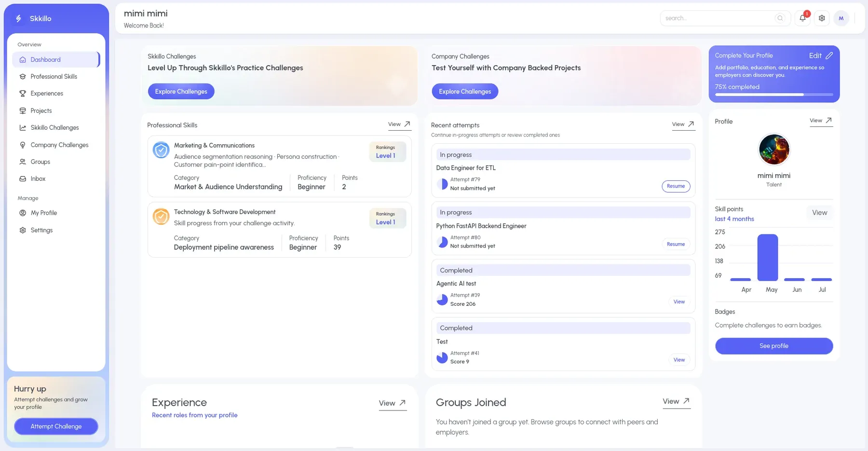Click the 75% completed profile progress bar
This screenshot has width=868, height=451.
(x=774, y=95)
